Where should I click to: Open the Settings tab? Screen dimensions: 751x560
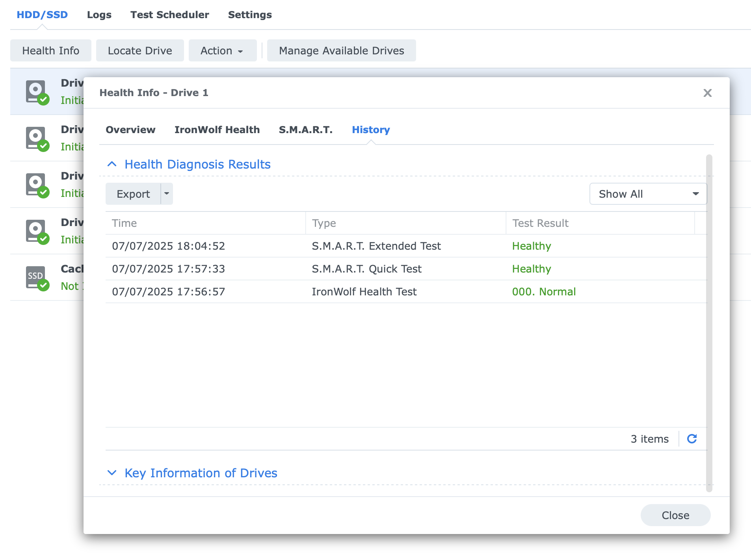pyautogui.click(x=250, y=15)
